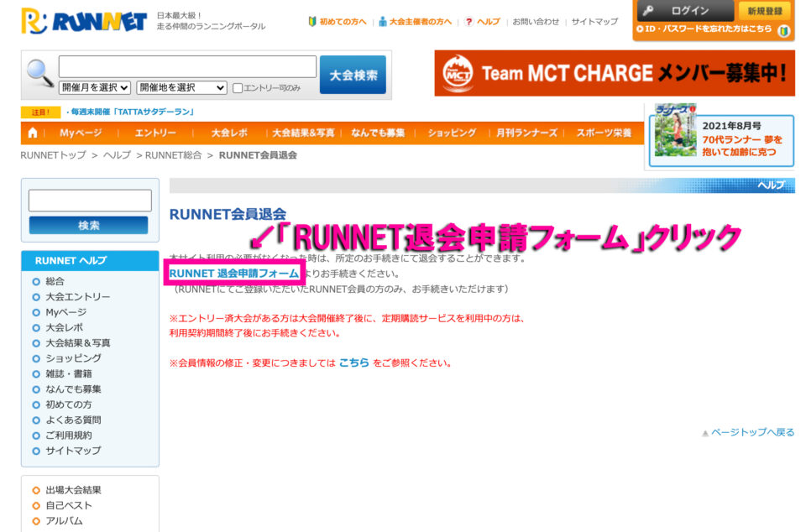
Task: Click the magnifying glass search icon
Action: 40,73
